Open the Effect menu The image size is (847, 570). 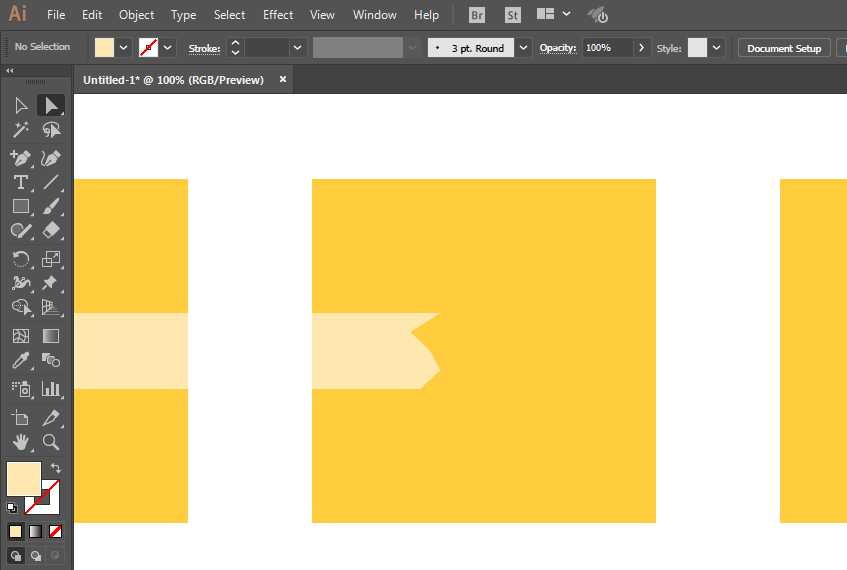pos(278,15)
